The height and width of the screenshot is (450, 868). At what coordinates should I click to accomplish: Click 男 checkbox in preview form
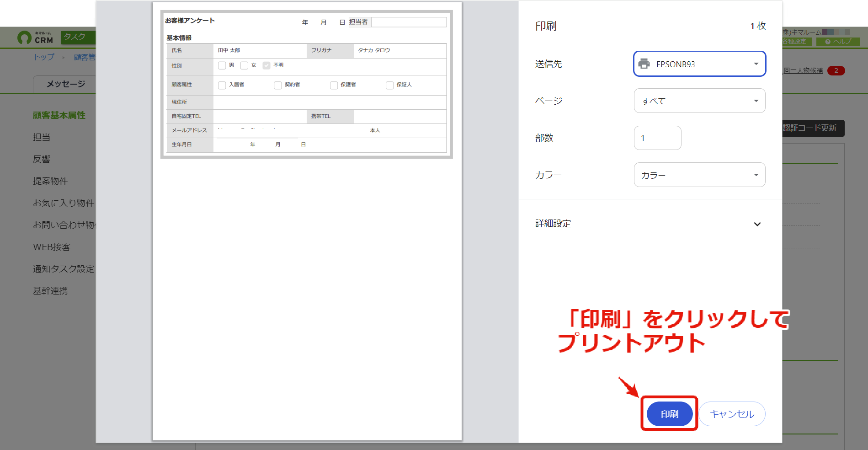tap(222, 65)
